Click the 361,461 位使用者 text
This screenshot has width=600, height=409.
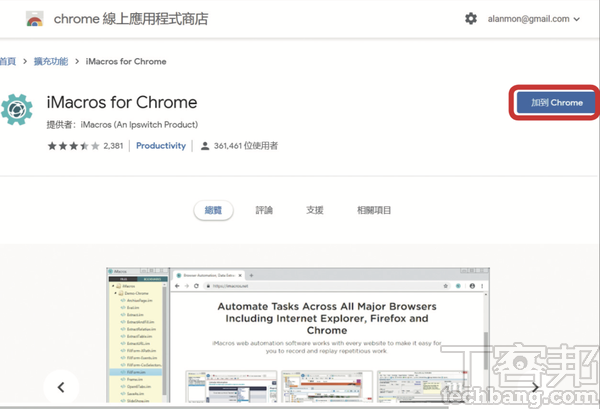(x=246, y=146)
